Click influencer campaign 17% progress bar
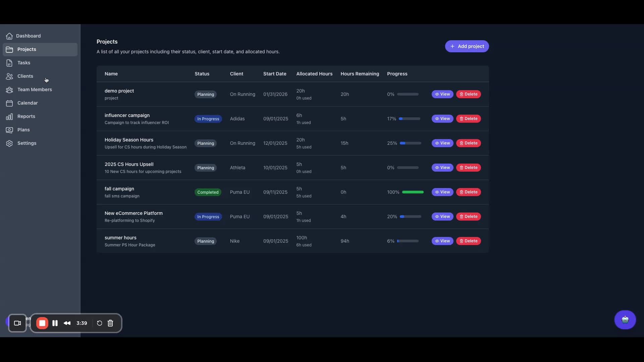 410,119
